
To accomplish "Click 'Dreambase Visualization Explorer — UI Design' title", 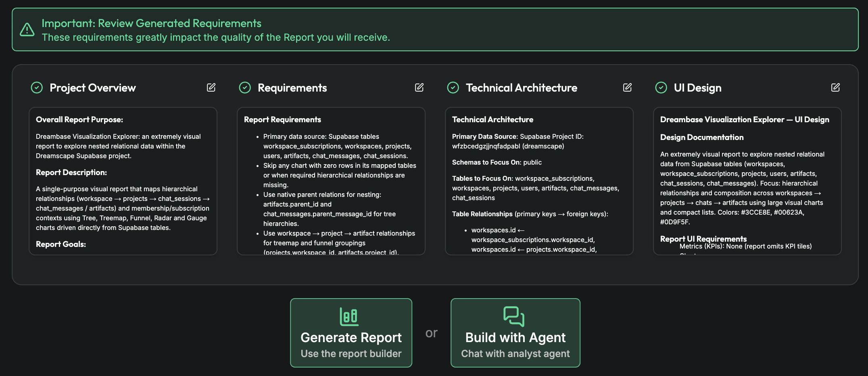I will [745, 119].
